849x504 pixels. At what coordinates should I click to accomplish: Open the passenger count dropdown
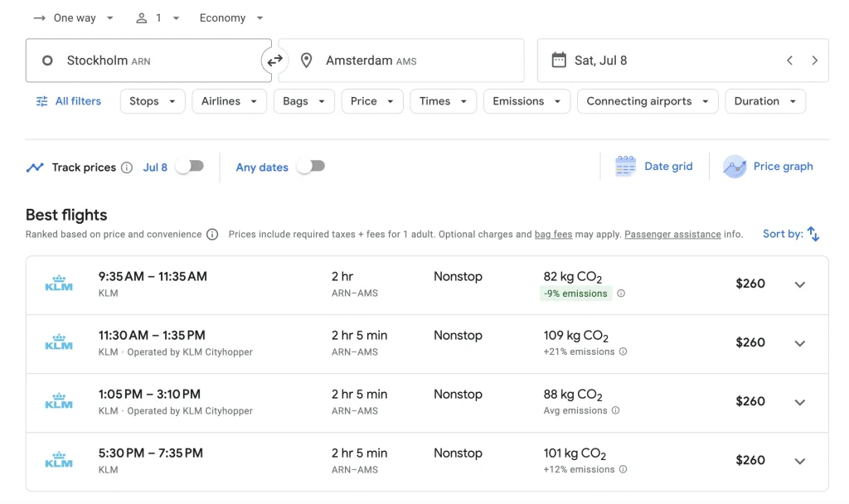tap(157, 18)
